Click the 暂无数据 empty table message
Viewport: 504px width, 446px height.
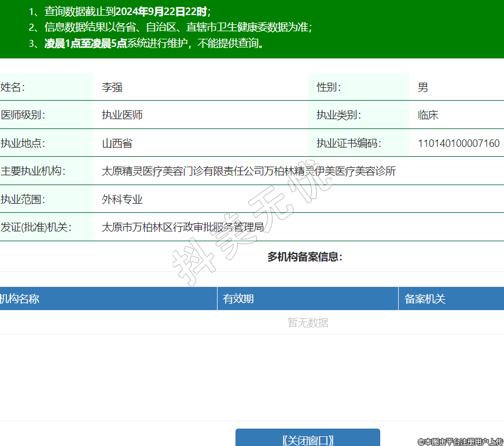[308, 323]
